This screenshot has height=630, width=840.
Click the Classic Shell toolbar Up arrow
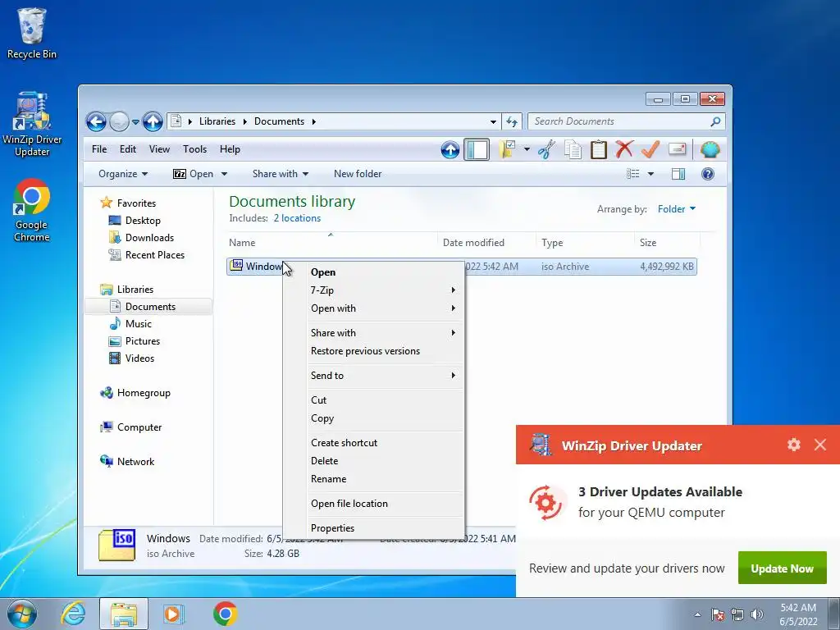[450, 150]
